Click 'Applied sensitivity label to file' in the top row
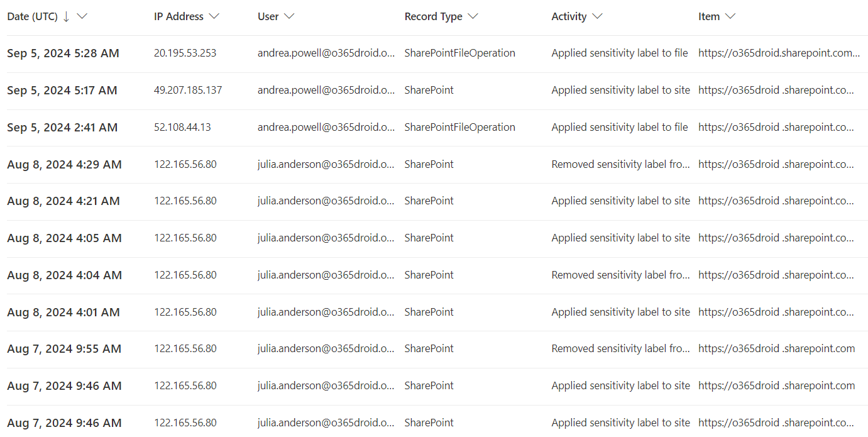This screenshot has height=437, width=868. tap(619, 53)
